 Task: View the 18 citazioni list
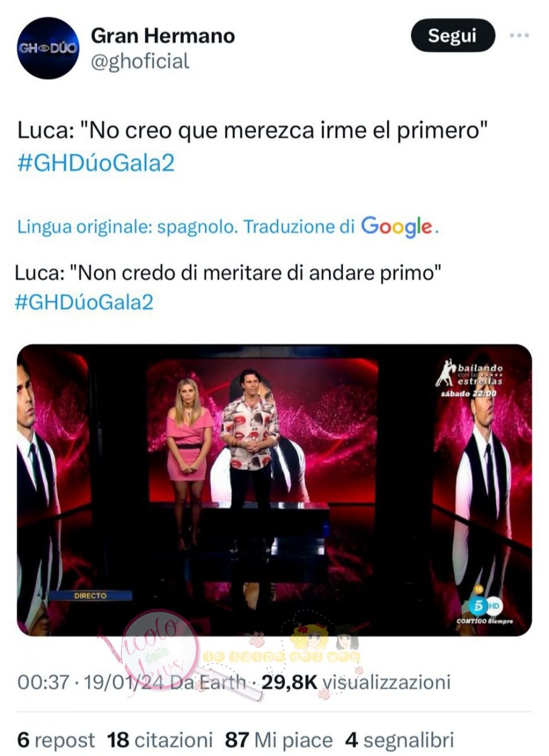pos(160,740)
